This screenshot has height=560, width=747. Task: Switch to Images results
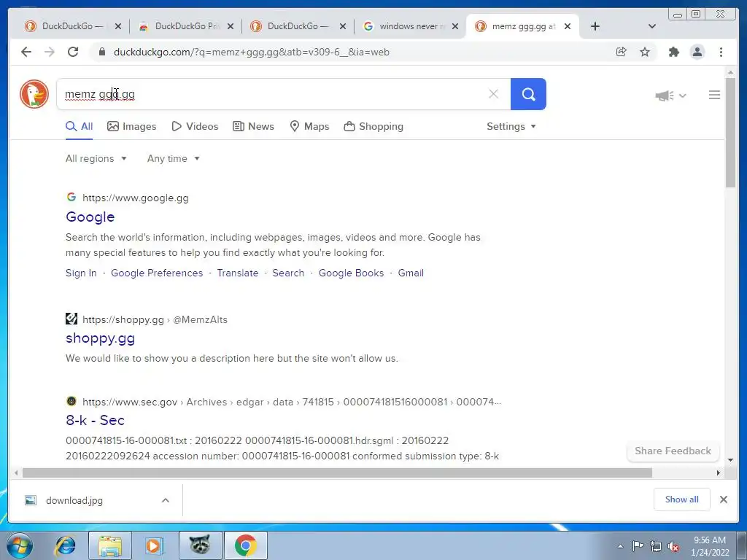(x=132, y=126)
